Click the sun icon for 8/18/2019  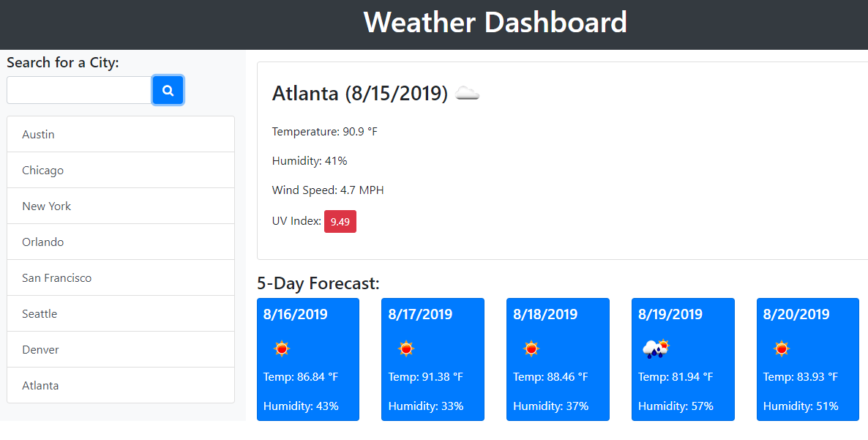[x=531, y=348]
